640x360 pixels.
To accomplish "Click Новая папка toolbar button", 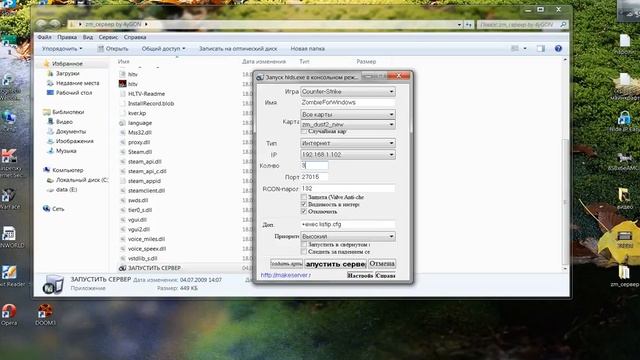I will (x=307, y=49).
